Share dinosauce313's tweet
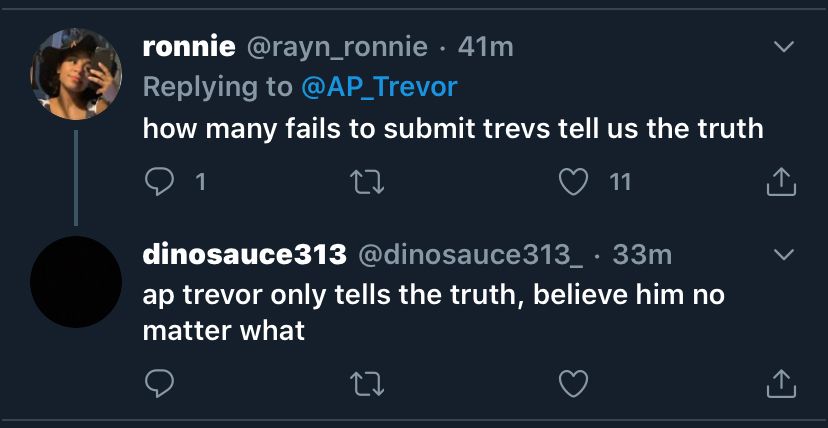The image size is (828, 428). [782, 382]
